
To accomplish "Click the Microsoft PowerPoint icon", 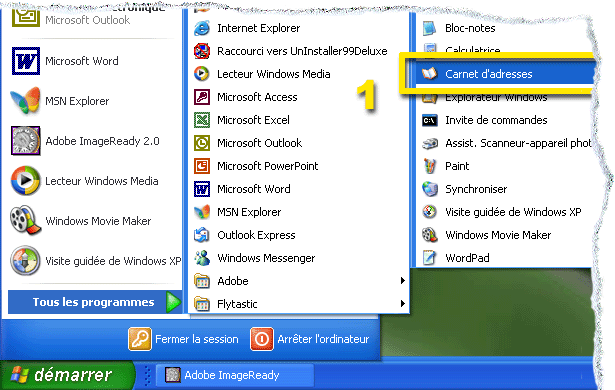I will 202,166.
